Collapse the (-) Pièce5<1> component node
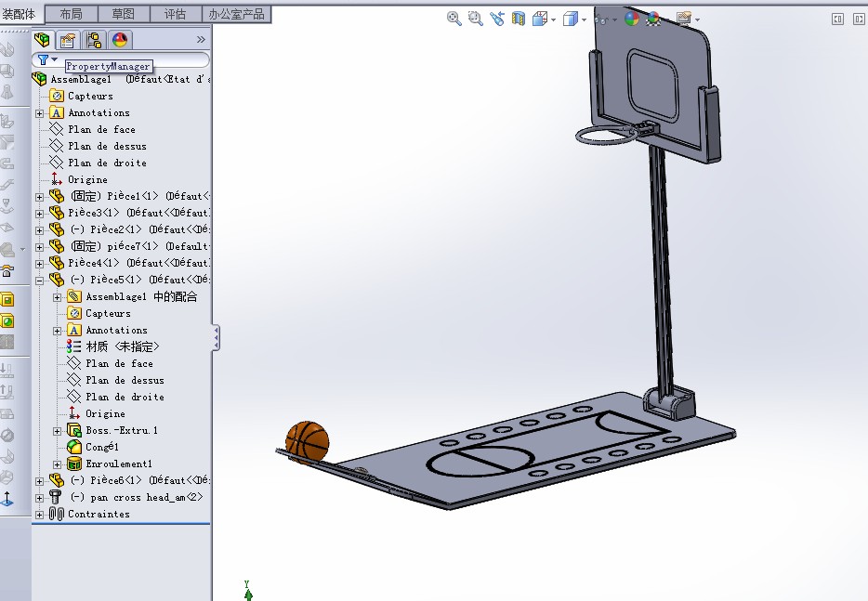 point(39,281)
